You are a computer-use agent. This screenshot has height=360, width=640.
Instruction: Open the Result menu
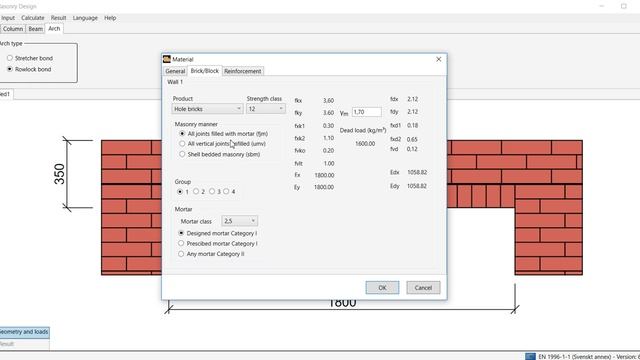tap(58, 18)
